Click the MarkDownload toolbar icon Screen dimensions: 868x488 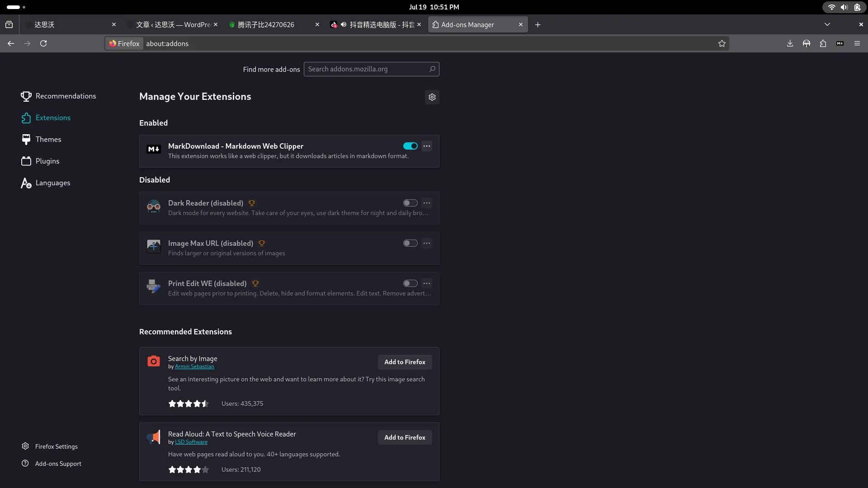(840, 43)
